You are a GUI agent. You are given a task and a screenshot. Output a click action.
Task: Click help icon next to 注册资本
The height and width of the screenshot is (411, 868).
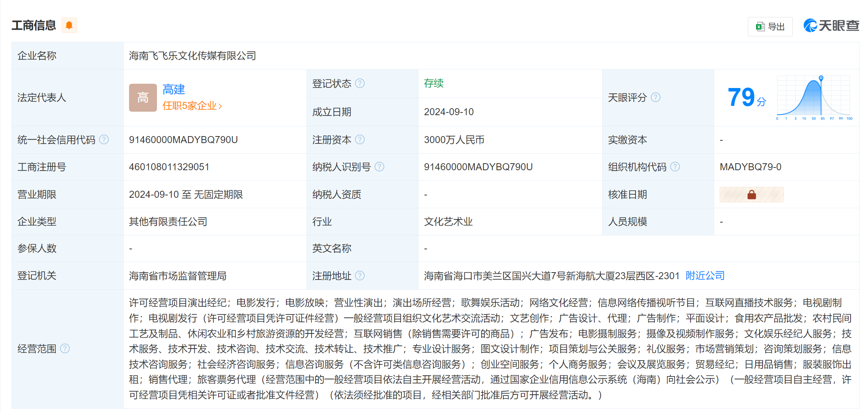pyautogui.click(x=360, y=140)
